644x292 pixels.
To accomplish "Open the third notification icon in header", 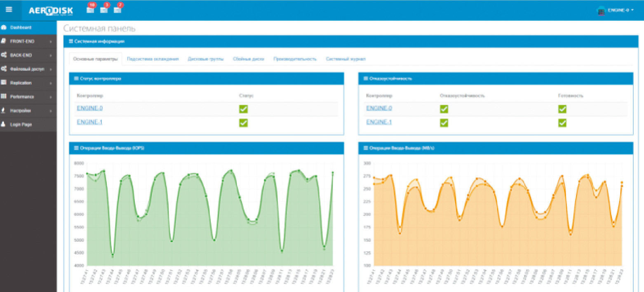I will [x=118, y=10].
